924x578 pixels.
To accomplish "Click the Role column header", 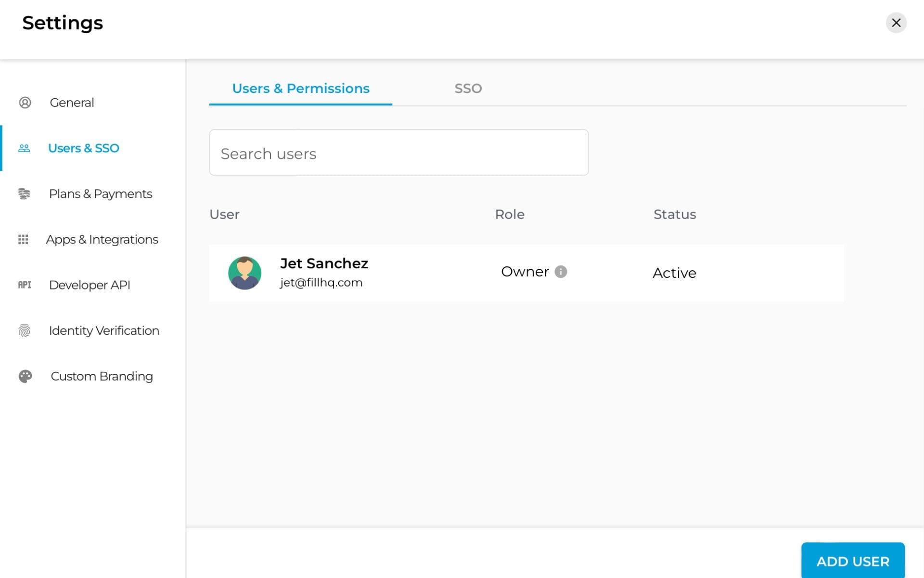I will (510, 214).
